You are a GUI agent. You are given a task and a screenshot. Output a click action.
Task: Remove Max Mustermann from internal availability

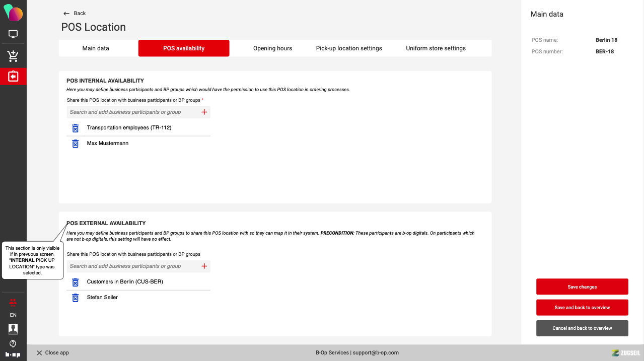tap(75, 144)
